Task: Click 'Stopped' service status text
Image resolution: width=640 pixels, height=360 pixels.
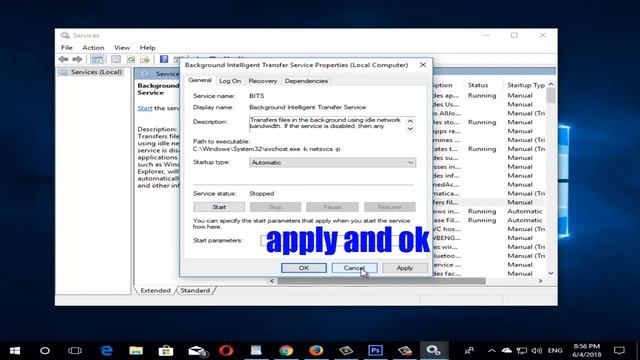Action: pos(262,193)
